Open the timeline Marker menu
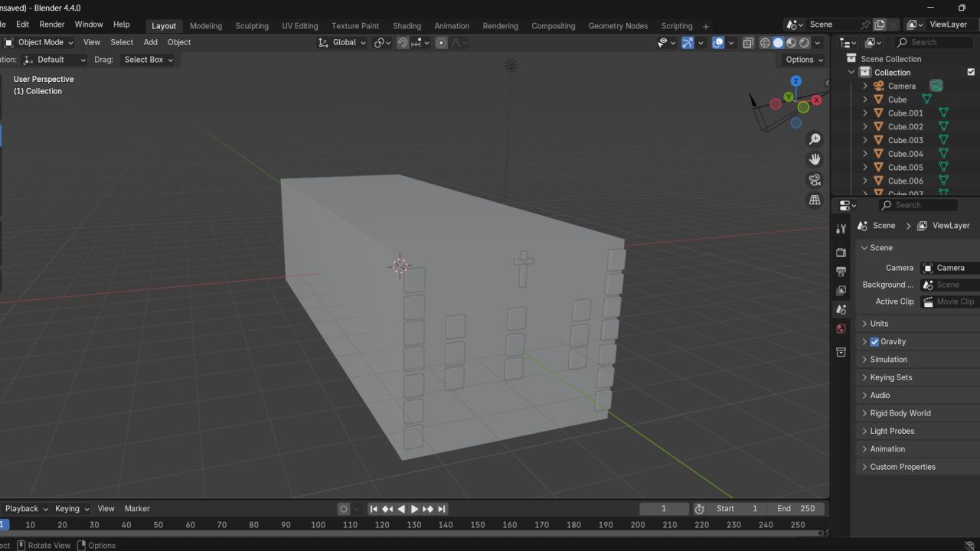Image resolution: width=980 pixels, height=551 pixels. point(137,509)
